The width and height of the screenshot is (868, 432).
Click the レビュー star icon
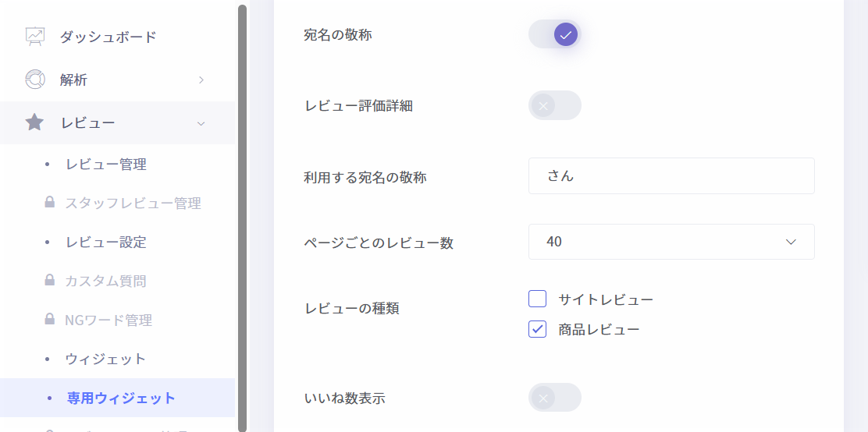[x=35, y=122]
